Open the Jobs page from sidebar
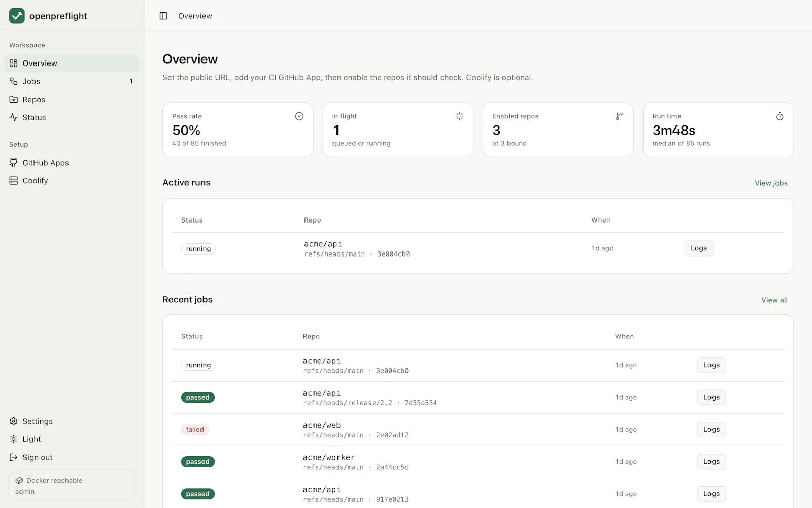Screen dimensions: 812x508 pos(72,81)
